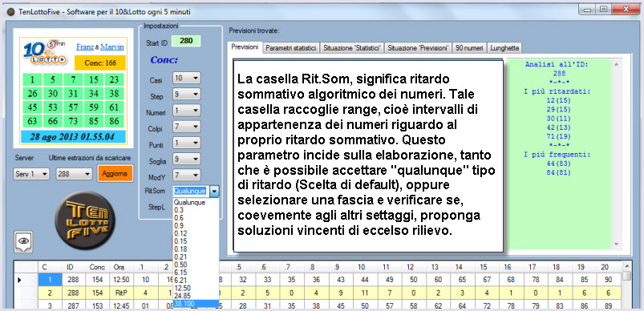Viewport: 644px width, 311px height.
Task: Open the Numeri dropdown
Action: 187,110
